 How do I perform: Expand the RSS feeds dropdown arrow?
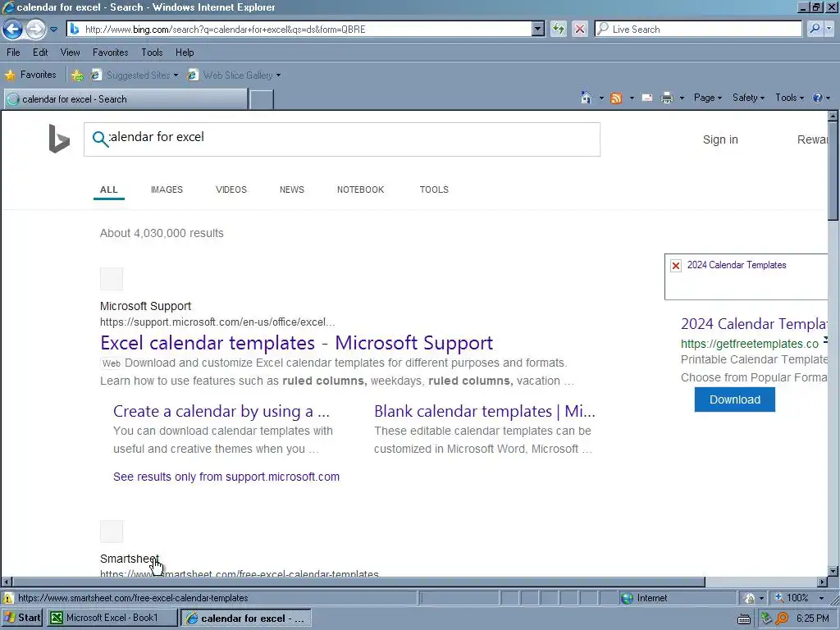tap(632, 98)
